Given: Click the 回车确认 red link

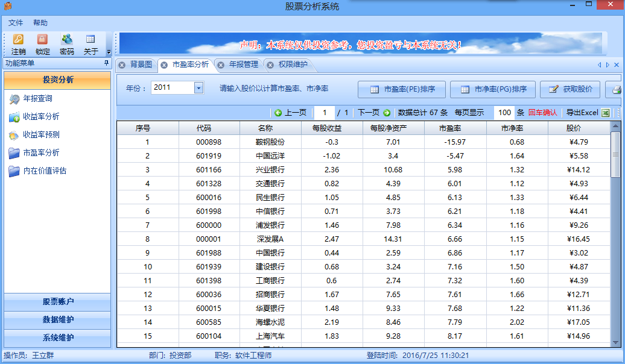Looking at the screenshot, I should click(x=542, y=113).
